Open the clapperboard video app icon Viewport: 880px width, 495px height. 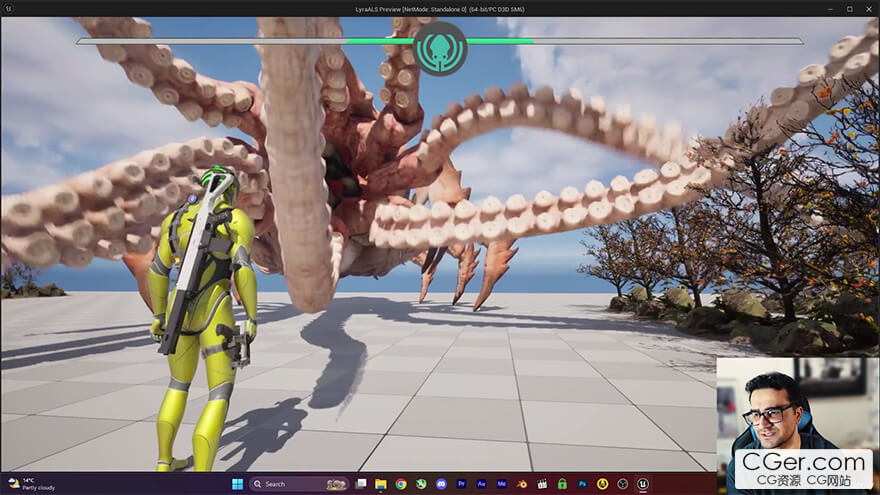[x=542, y=484]
